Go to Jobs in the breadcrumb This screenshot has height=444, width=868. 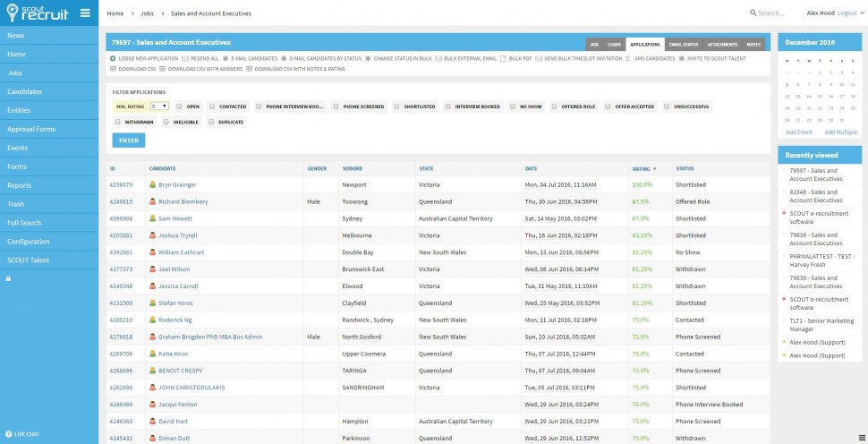click(x=148, y=13)
